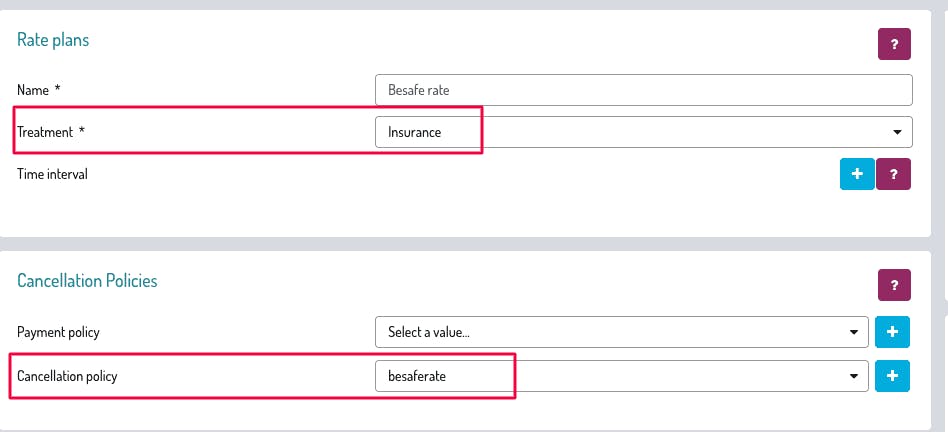Screen dimensions: 948x432
Task: Add a new Cancellation policy
Action: coord(892,376)
